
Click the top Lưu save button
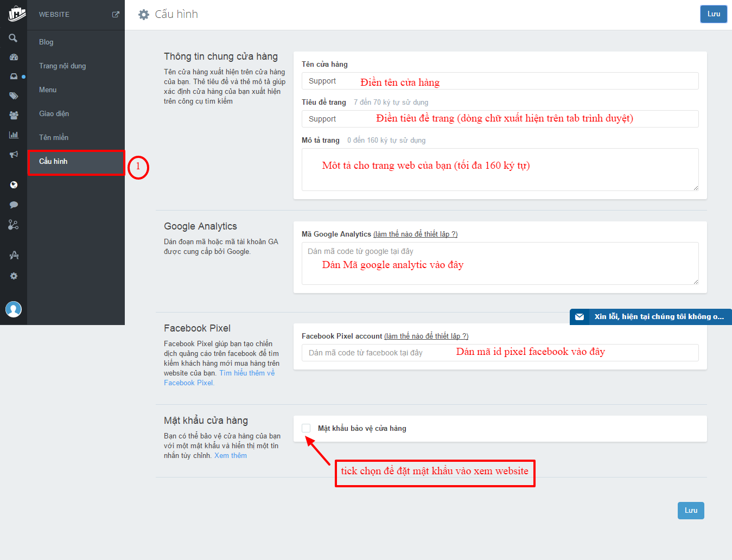[x=714, y=14]
